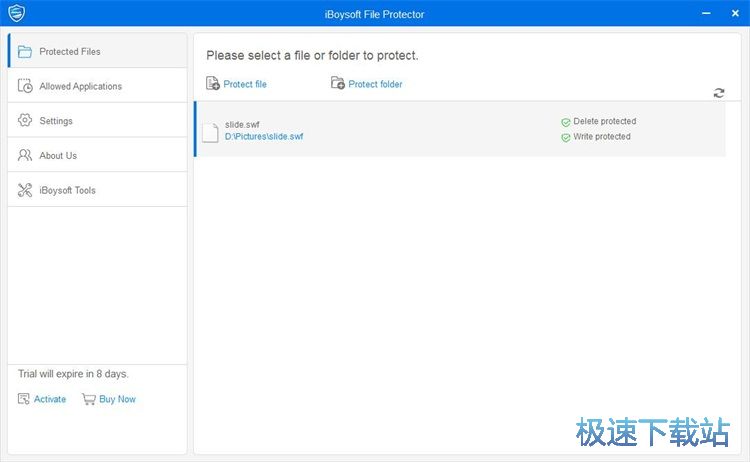Click the slide.swf blank file icon
This screenshot has width=750, height=462.
point(210,132)
